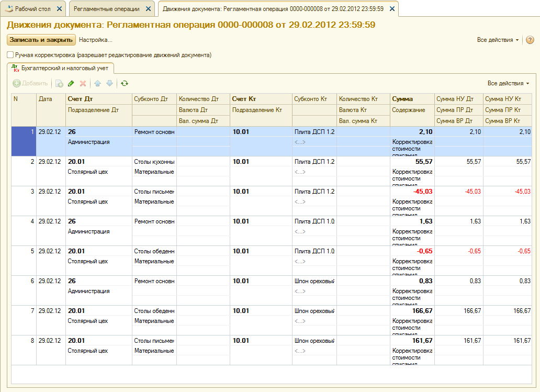Click credit account 10.01 in row 8
This screenshot has width=540, height=392.
[x=240, y=340]
